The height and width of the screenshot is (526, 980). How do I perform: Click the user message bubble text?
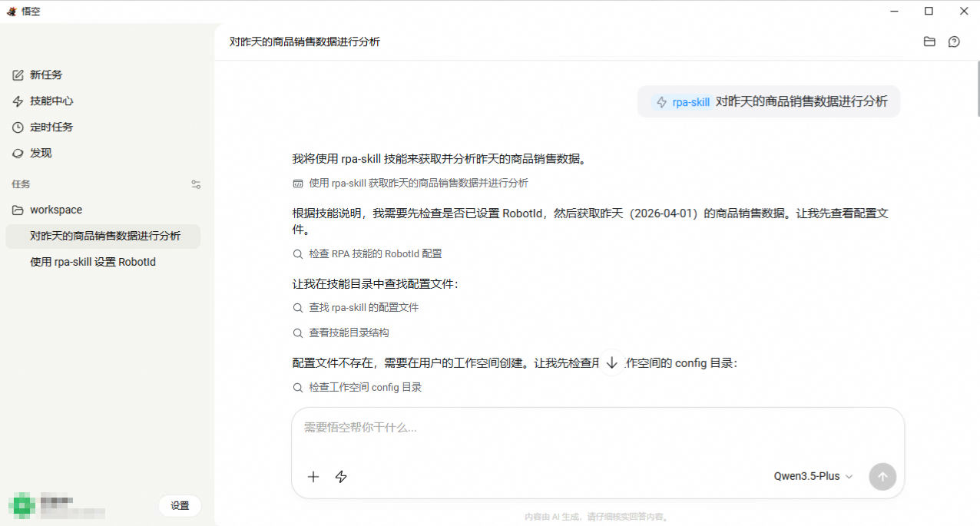click(802, 101)
